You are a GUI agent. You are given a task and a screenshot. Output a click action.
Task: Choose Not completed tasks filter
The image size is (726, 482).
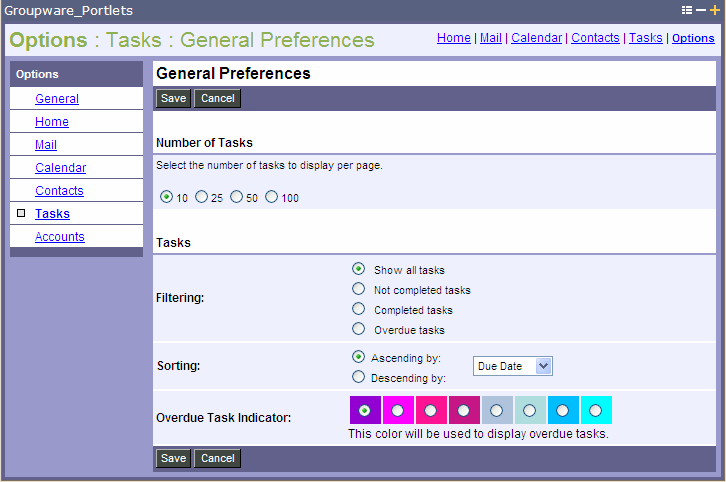(358, 289)
